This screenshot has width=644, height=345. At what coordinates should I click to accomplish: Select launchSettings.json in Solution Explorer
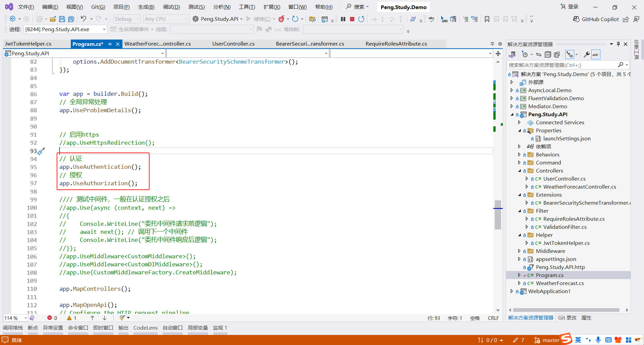pos(567,138)
